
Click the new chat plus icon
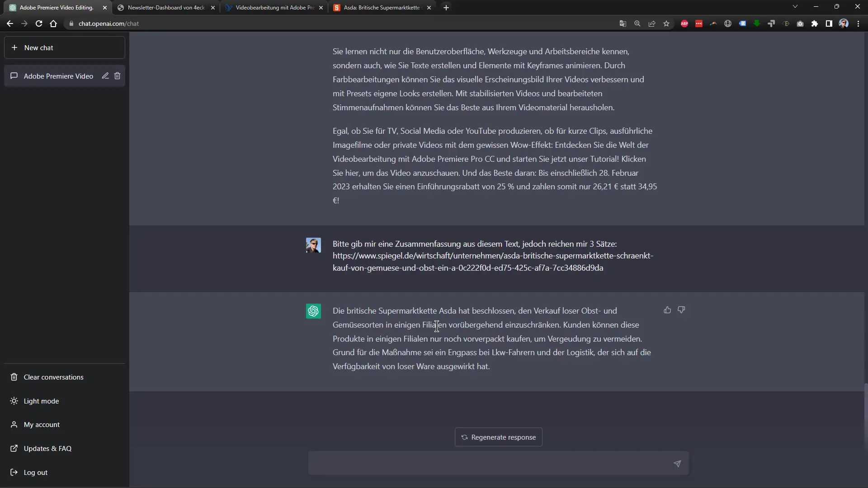tap(14, 47)
